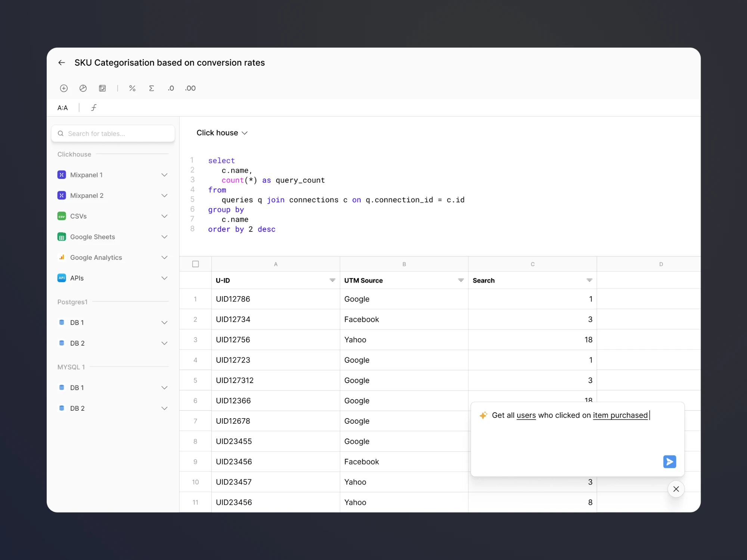Image resolution: width=747 pixels, height=560 pixels.
Task: Click the Google Analytics source icon
Action: point(62,257)
